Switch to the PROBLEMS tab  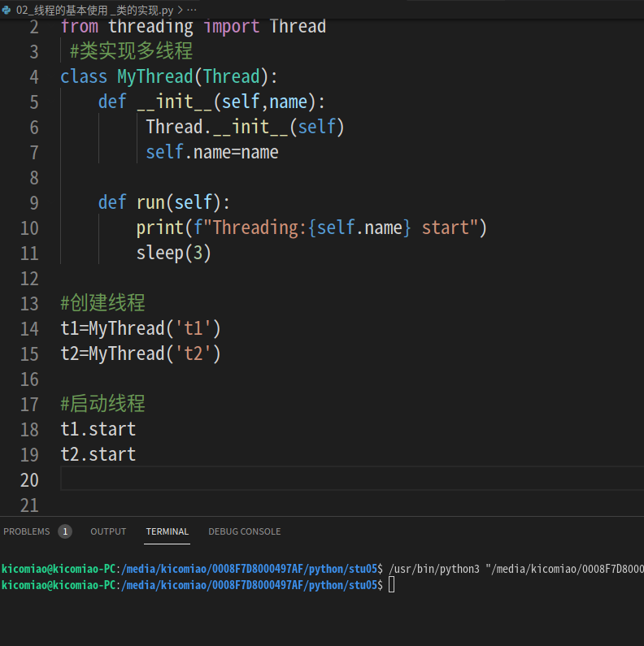pos(26,531)
